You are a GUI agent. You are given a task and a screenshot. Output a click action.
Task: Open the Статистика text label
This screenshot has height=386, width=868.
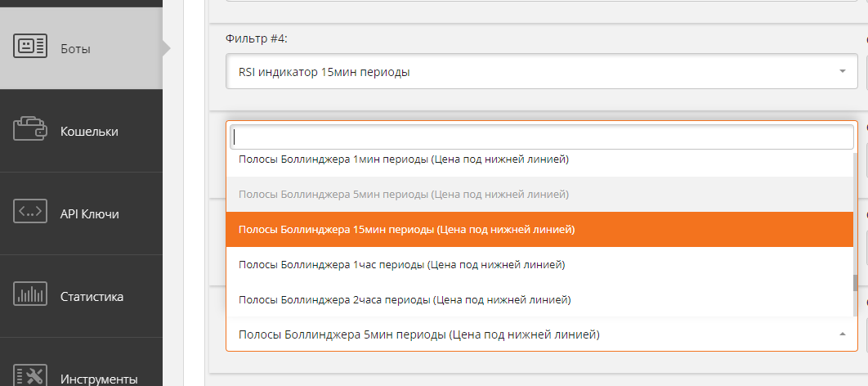coord(92,296)
